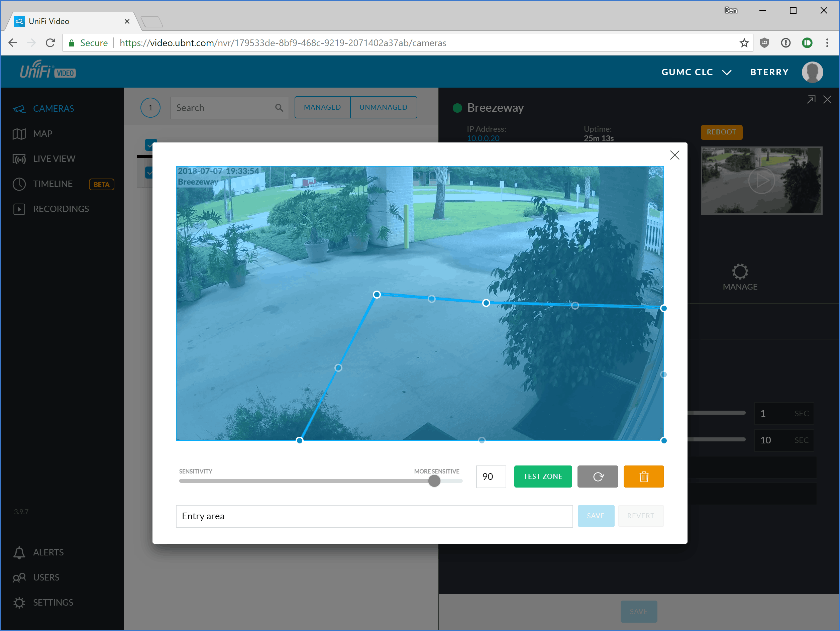Click the shield extension icon
The width and height of the screenshot is (840, 631).
764,43
